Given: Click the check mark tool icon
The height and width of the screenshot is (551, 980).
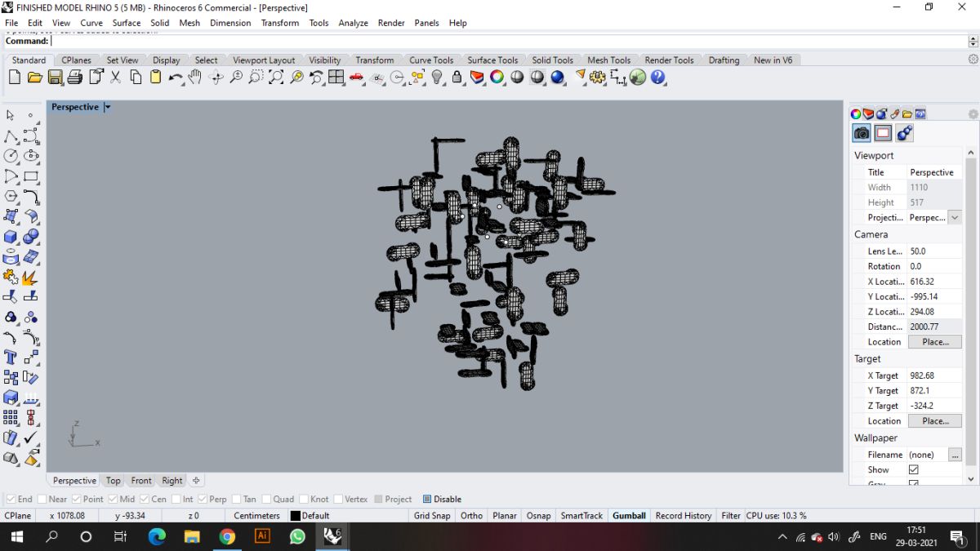Looking at the screenshot, I should (x=31, y=438).
